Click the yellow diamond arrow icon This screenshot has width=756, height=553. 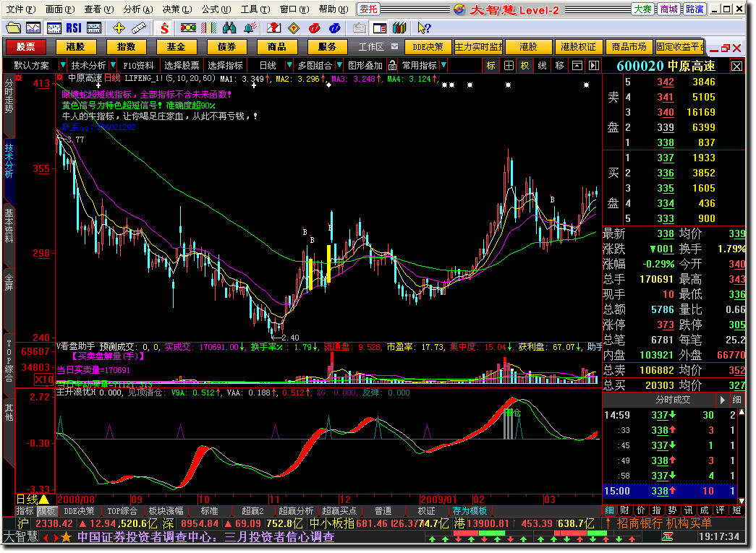(x=294, y=28)
